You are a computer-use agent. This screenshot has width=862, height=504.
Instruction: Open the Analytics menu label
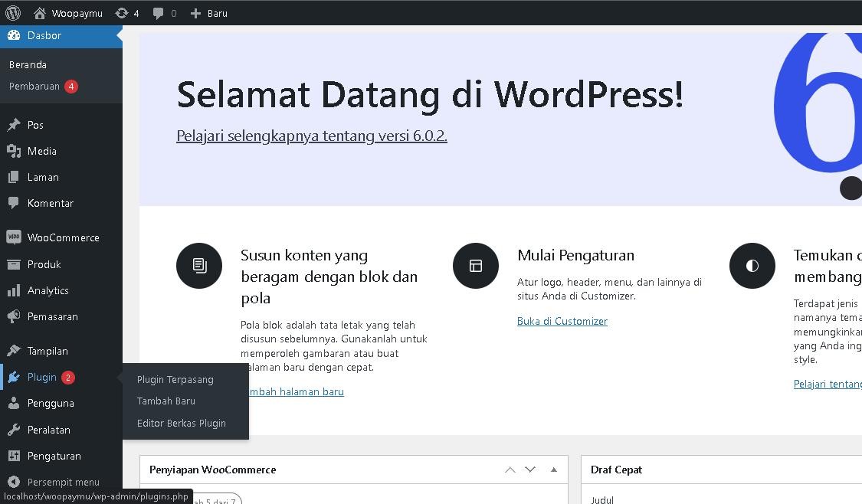(48, 291)
